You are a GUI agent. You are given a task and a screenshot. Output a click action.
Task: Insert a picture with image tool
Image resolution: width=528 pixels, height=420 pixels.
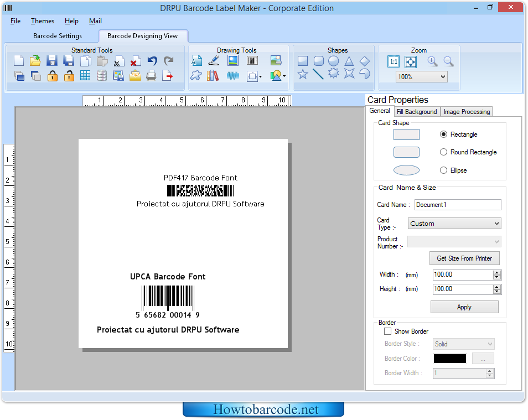pyautogui.click(x=232, y=61)
